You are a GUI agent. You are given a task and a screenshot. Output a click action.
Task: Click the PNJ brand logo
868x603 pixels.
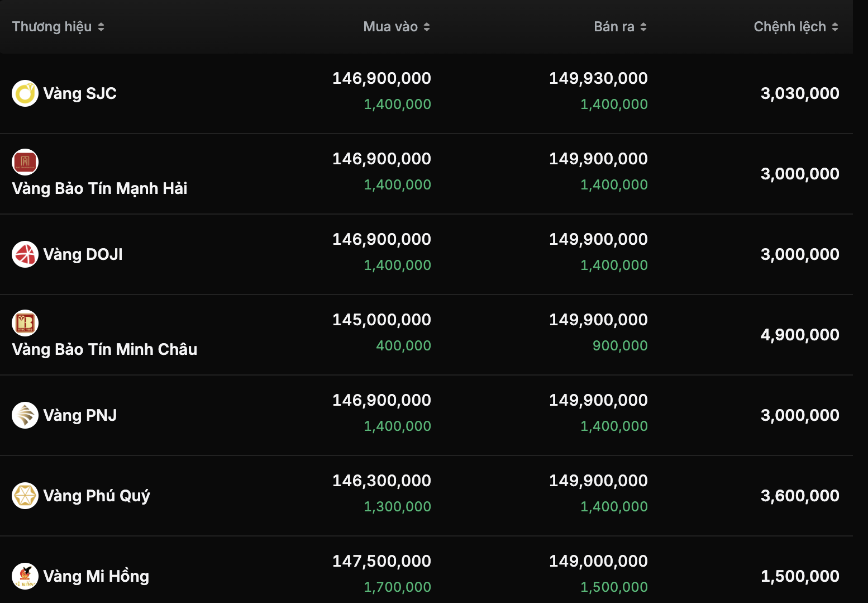point(25,415)
